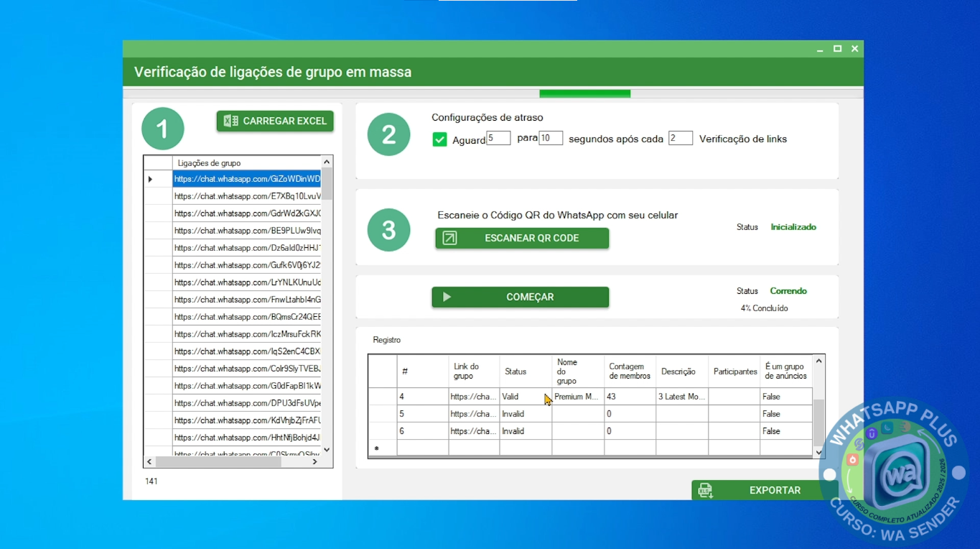Image resolution: width=980 pixels, height=549 pixels.
Task: Click the Contagem de membros column header
Action: pyautogui.click(x=630, y=372)
